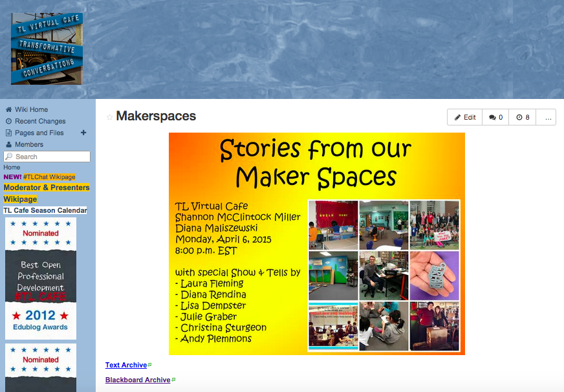Click the TL Virtual Cafe logo image
This screenshot has width=564, height=392.
pos(47,49)
